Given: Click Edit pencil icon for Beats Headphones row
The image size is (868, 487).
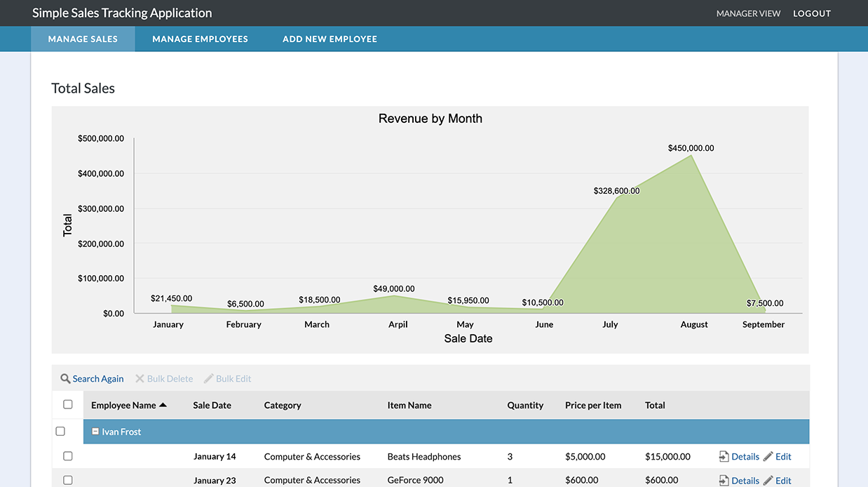Looking at the screenshot, I should (768, 457).
